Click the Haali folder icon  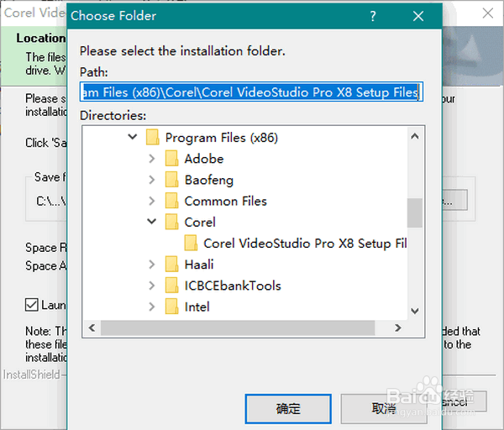(172, 265)
